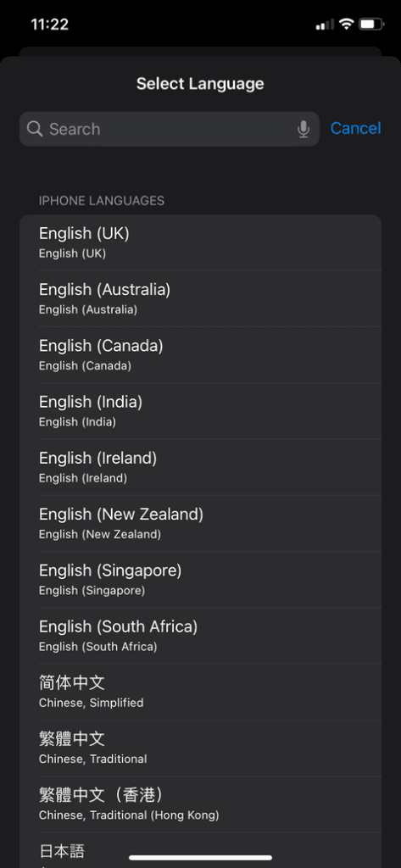
Task: Pick English (India) from list
Action: point(200,411)
